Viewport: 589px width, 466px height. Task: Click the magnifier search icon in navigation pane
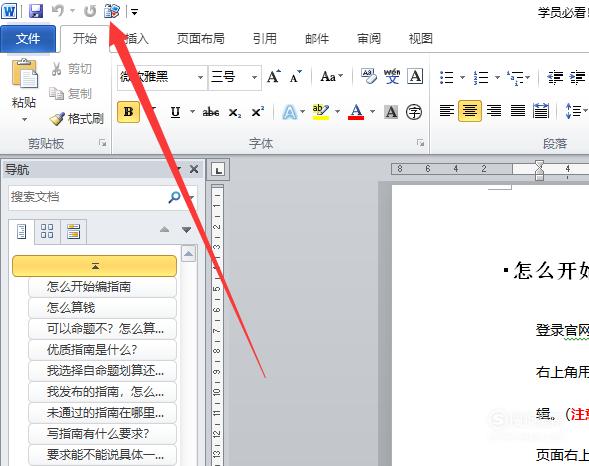(x=174, y=197)
